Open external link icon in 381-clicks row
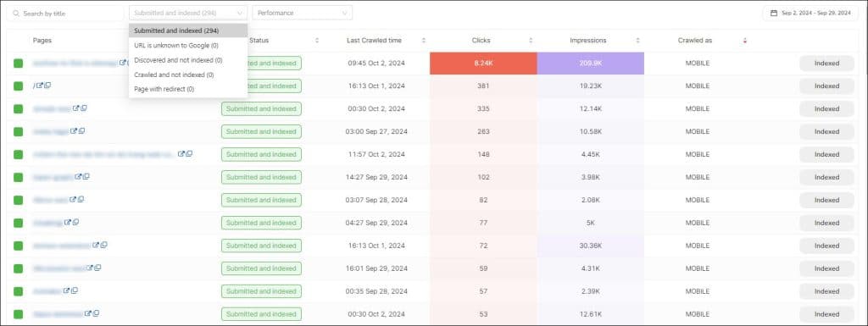The height and width of the screenshot is (326, 868). click(40, 86)
